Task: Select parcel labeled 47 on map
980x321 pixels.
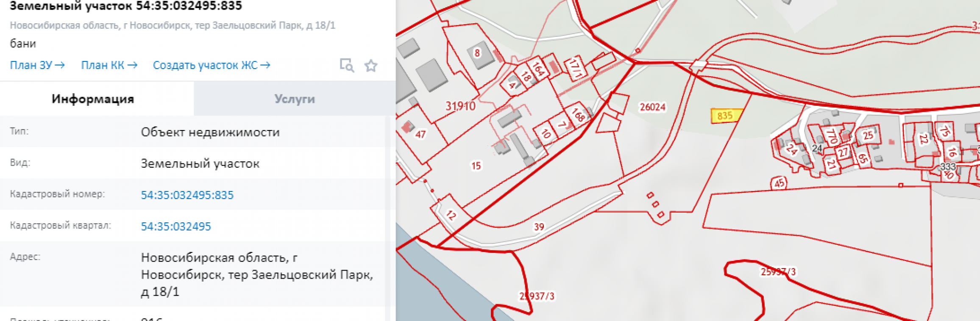Action: [x=420, y=135]
